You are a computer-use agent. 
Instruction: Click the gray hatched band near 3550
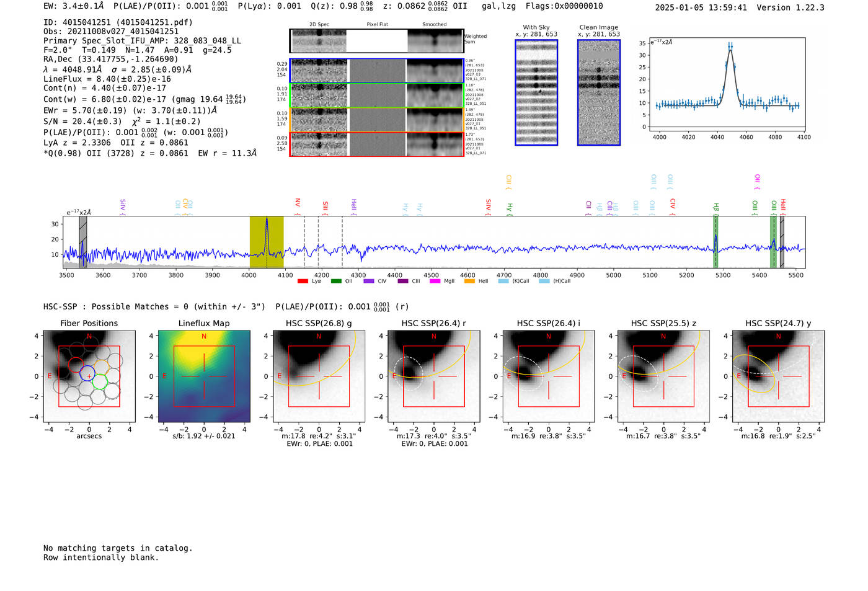click(x=83, y=242)
